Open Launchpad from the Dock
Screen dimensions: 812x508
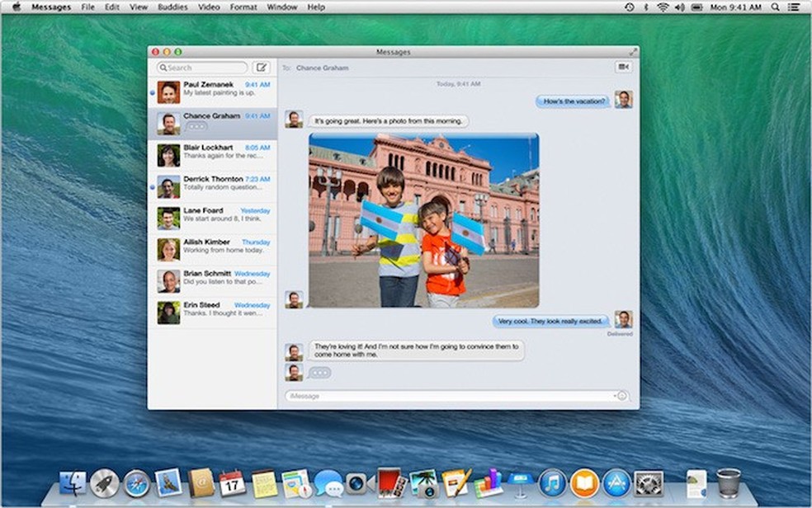(102, 485)
